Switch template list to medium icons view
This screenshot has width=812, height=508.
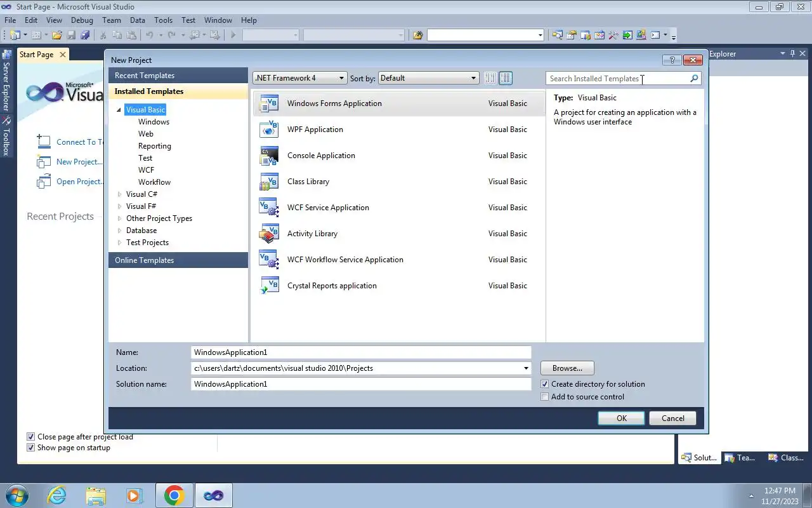[x=506, y=78]
